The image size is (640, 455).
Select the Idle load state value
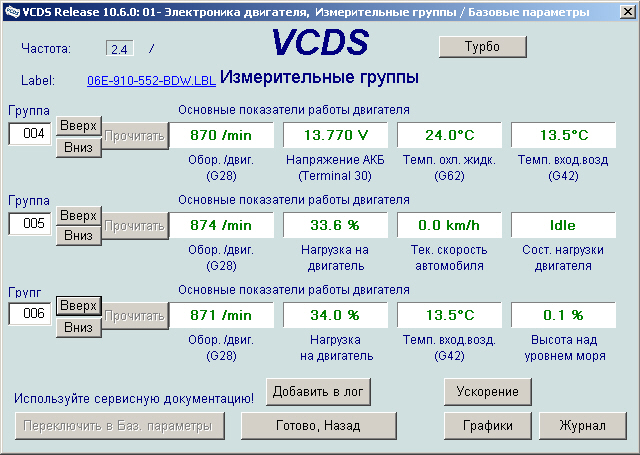(x=563, y=225)
